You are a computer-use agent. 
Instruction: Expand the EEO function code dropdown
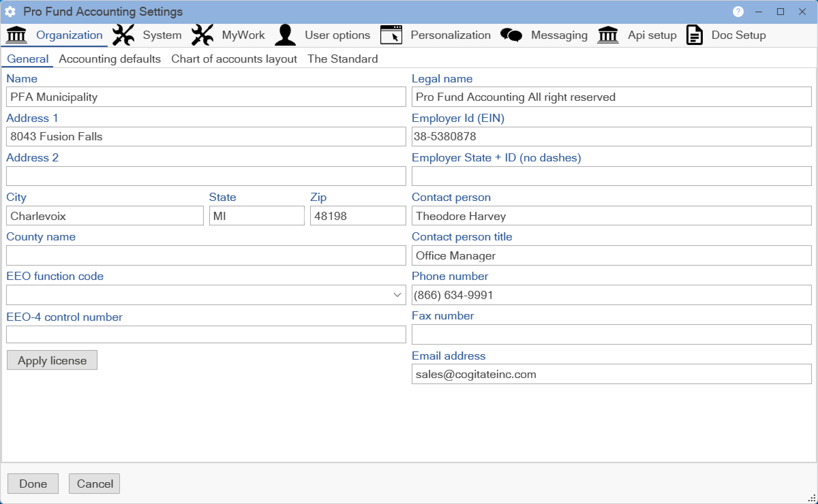pyautogui.click(x=397, y=295)
